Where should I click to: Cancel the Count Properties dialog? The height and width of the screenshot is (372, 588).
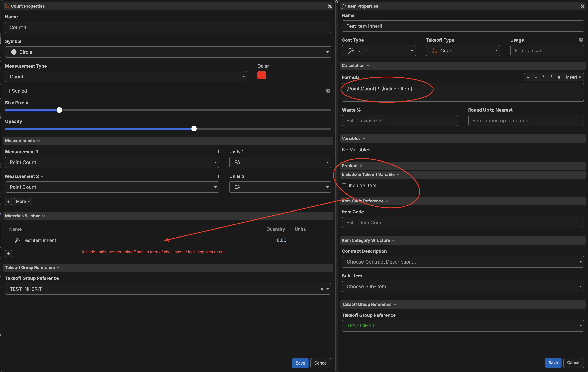click(x=321, y=363)
